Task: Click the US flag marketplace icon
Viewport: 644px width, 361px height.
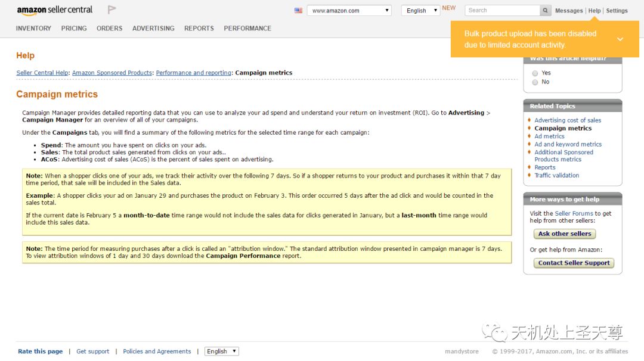Action: point(298,11)
